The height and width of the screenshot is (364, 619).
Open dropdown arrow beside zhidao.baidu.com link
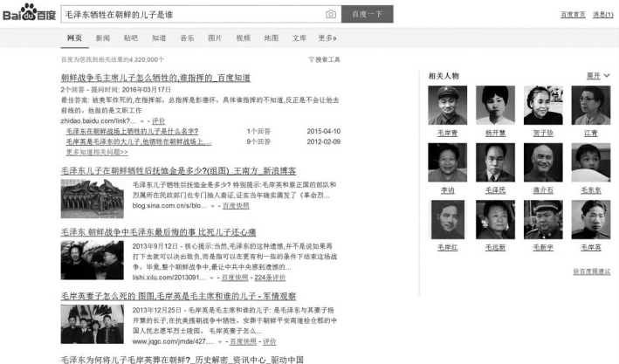[x=142, y=121]
